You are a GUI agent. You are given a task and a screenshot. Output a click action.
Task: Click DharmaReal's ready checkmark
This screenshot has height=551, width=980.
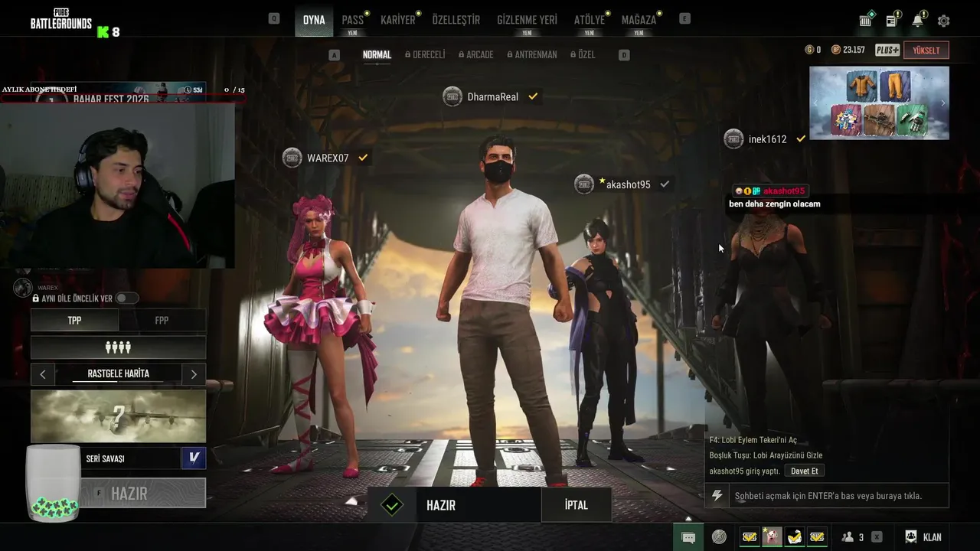pos(533,96)
